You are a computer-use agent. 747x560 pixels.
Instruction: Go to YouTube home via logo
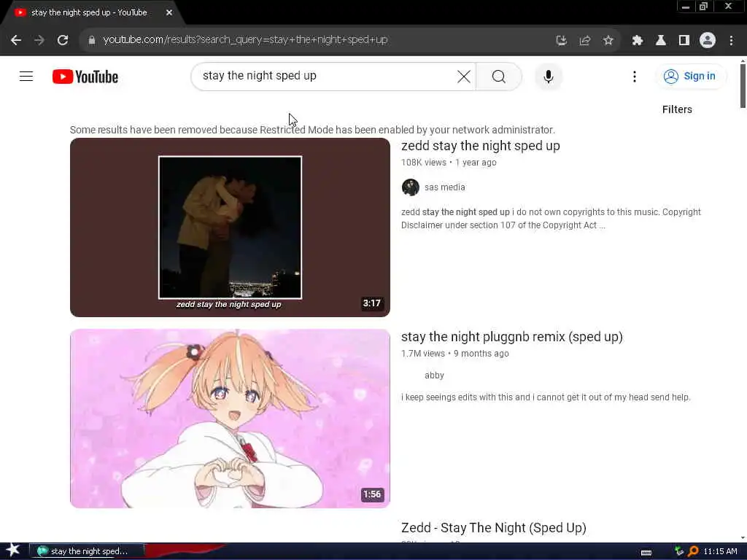point(85,77)
